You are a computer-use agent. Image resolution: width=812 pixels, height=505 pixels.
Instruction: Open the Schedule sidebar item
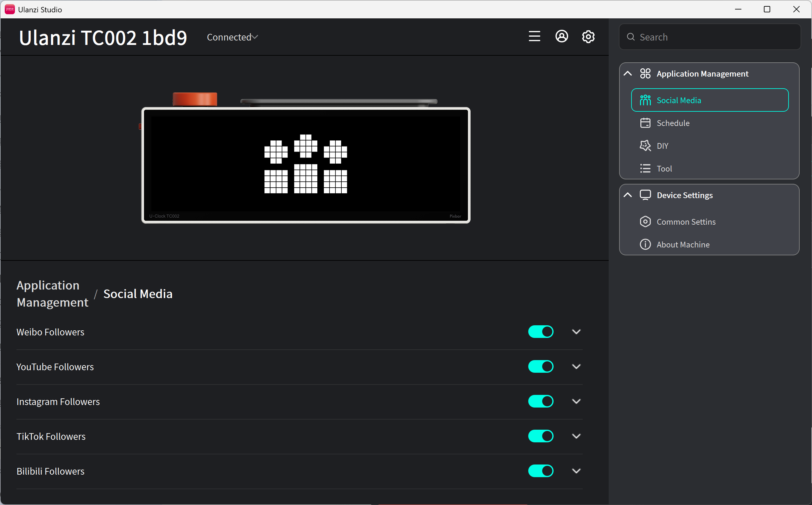(709, 123)
